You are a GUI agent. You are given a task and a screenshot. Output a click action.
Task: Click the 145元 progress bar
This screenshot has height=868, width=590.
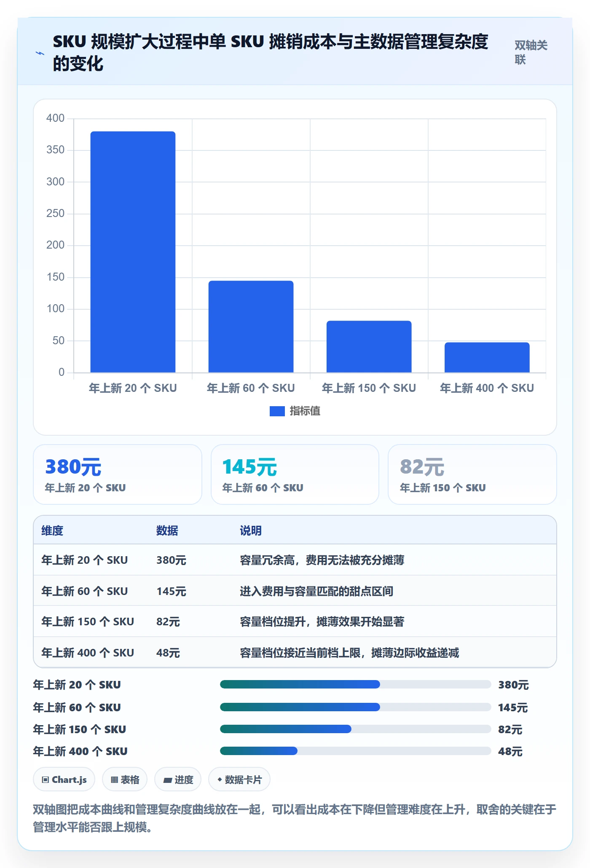click(356, 707)
